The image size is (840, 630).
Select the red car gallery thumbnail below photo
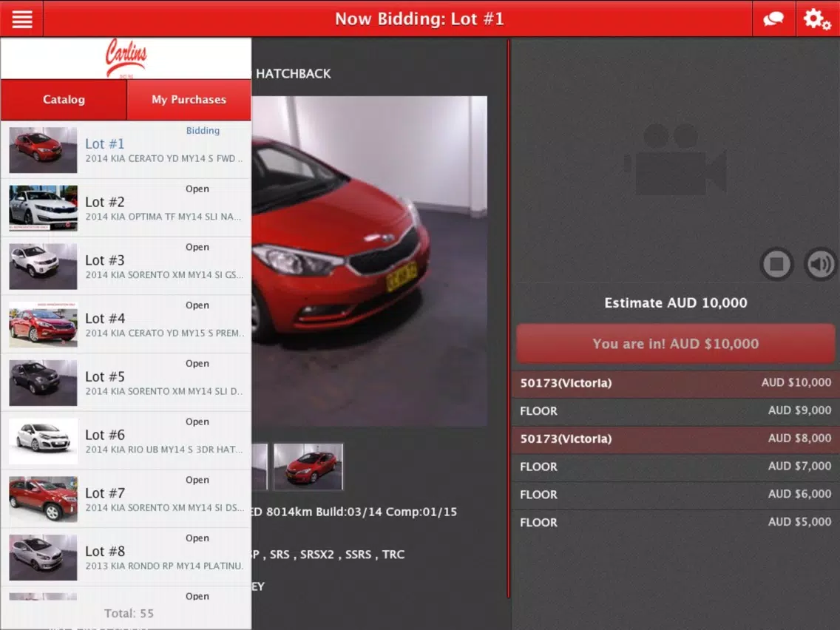pos(308,467)
